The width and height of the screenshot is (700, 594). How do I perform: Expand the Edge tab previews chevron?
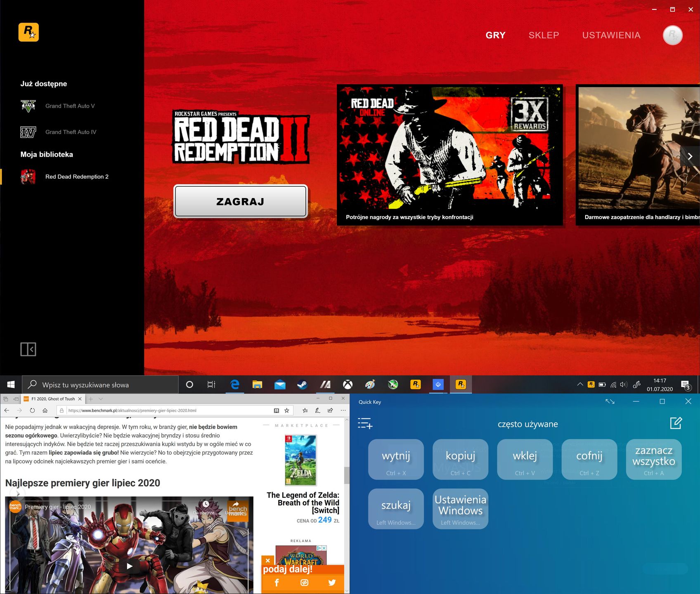click(x=101, y=399)
